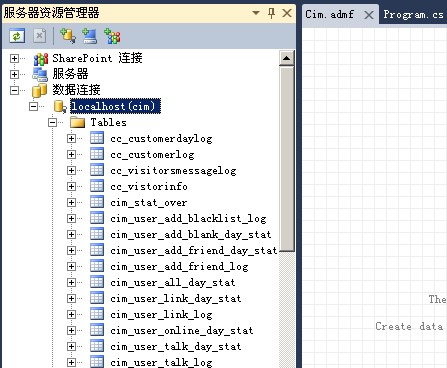
Task: Expand the cim_user_add_blacklist_log table
Action: tap(71, 218)
